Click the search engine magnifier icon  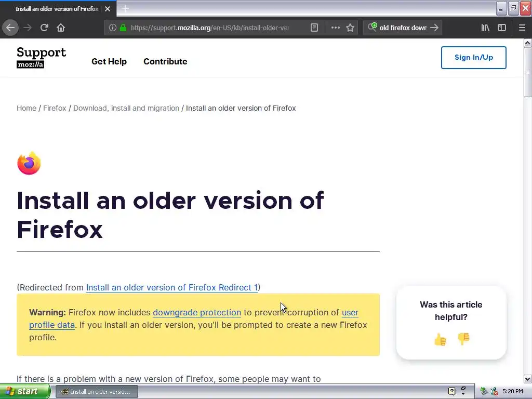tap(372, 27)
